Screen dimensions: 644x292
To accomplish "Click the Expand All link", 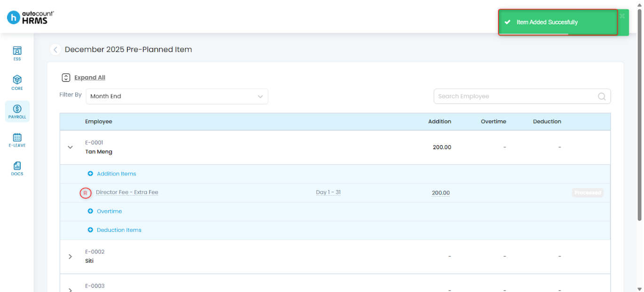I will coord(90,78).
